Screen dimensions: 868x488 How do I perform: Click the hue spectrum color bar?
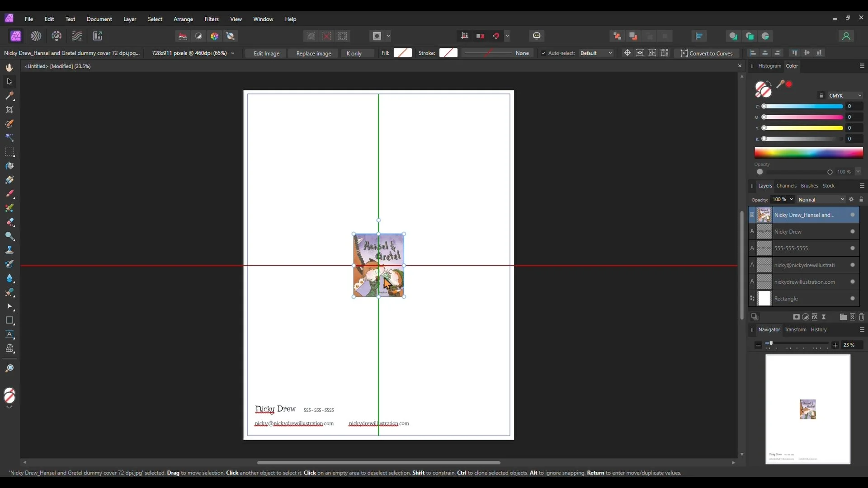[x=808, y=153]
